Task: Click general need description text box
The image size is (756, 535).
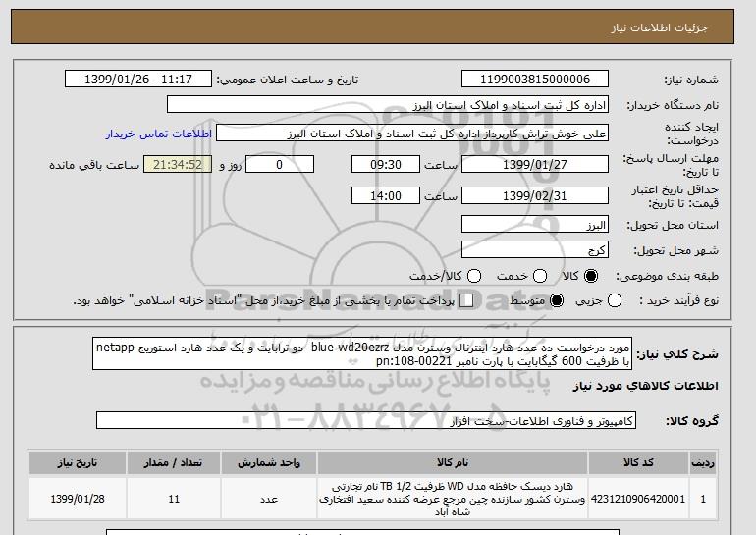Action: click(x=362, y=353)
